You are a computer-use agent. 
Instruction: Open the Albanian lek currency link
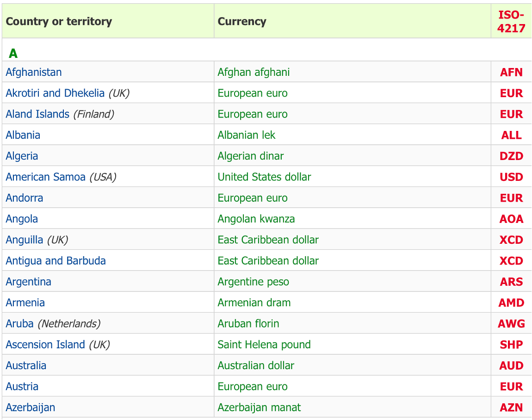coord(246,135)
